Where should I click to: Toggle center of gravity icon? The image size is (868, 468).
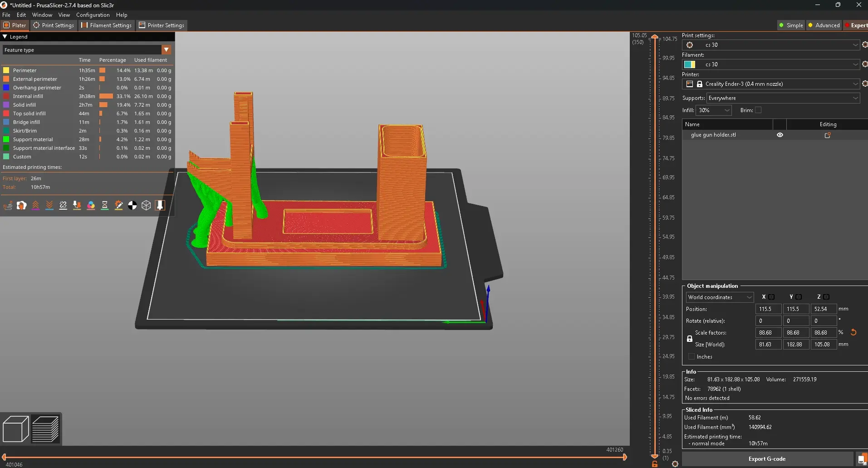coord(132,206)
